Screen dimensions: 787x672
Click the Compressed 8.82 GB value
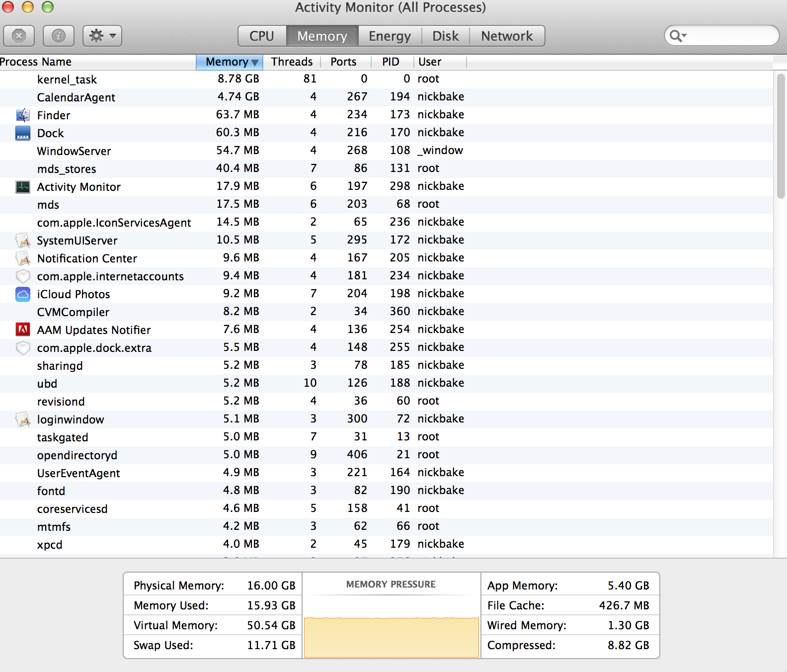click(x=629, y=645)
